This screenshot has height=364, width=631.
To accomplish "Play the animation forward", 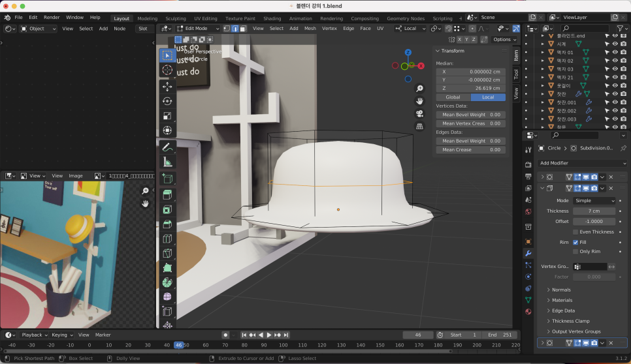I will [269, 335].
